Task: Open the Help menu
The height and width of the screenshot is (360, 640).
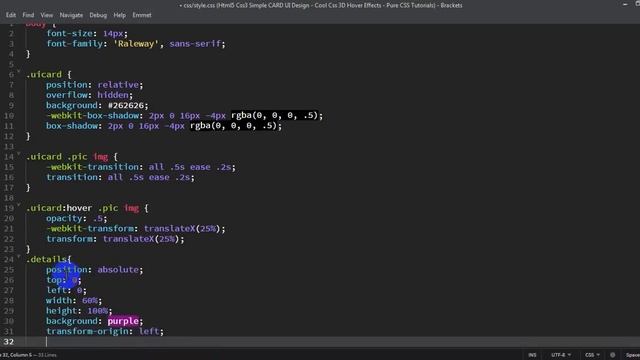Action: click(x=120, y=15)
